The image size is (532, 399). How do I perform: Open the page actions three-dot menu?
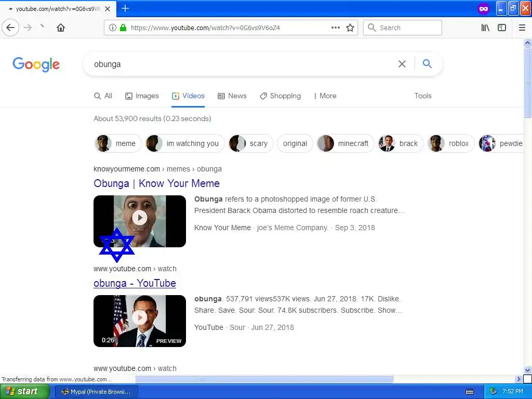[x=335, y=28]
